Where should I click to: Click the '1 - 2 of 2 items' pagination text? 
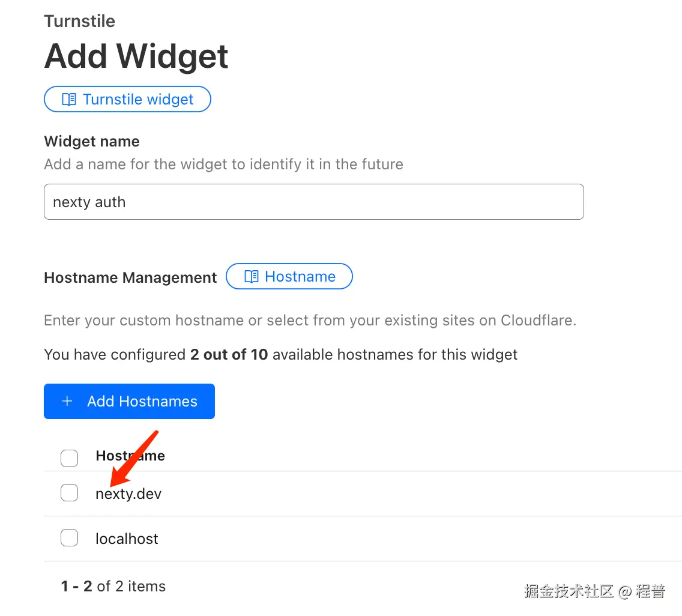pos(113,586)
